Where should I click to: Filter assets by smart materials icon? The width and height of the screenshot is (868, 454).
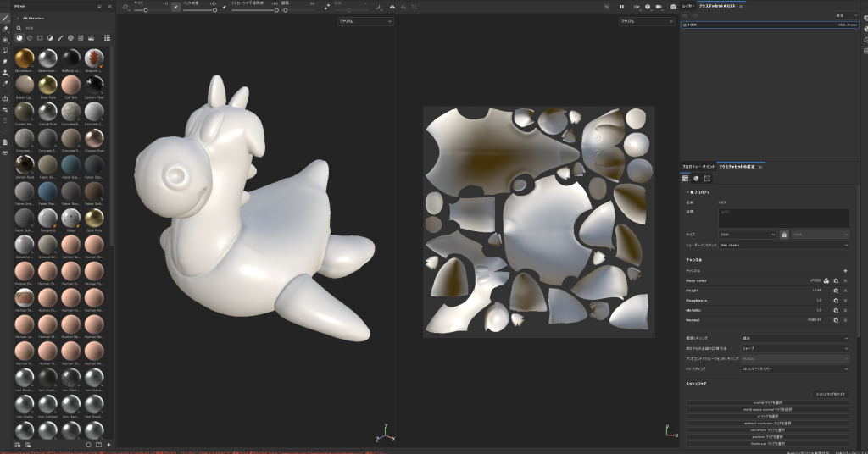click(30, 38)
